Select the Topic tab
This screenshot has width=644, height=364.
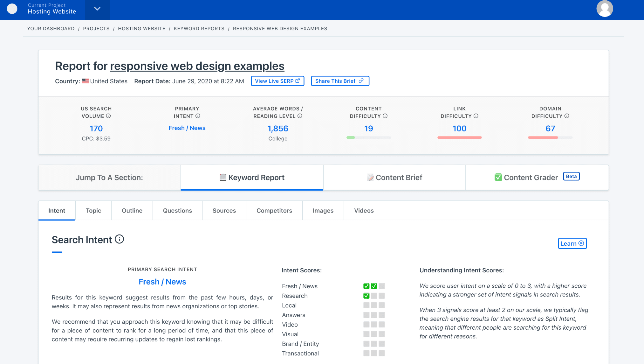[x=93, y=211]
